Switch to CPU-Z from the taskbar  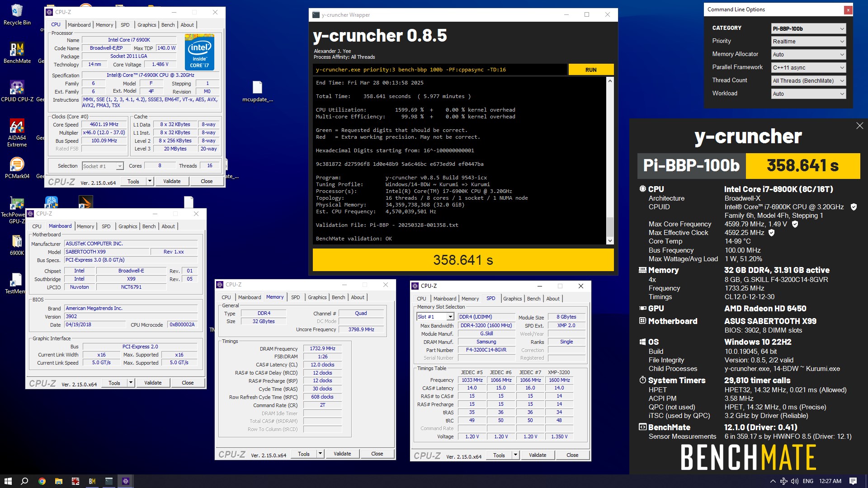tap(126, 481)
